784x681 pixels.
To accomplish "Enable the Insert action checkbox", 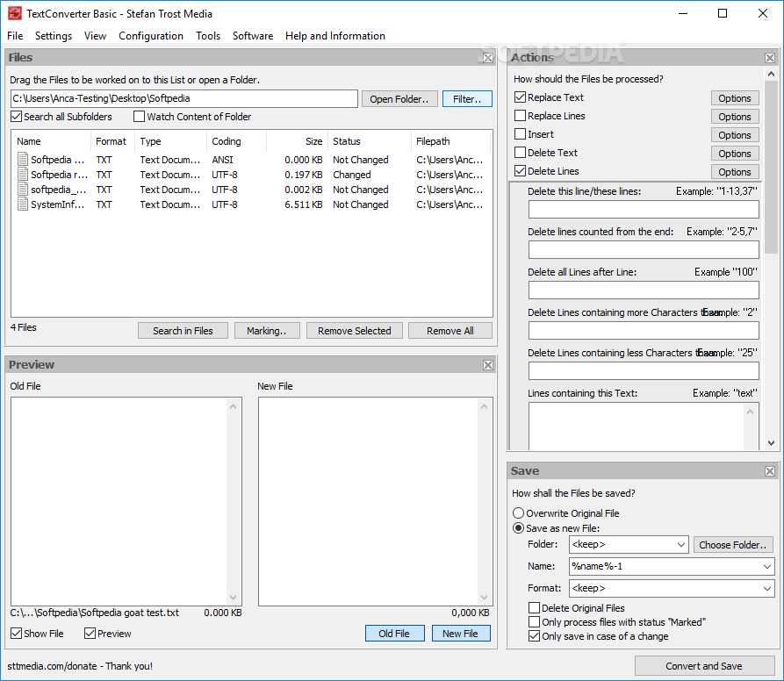I will click(x=520, y=134).
